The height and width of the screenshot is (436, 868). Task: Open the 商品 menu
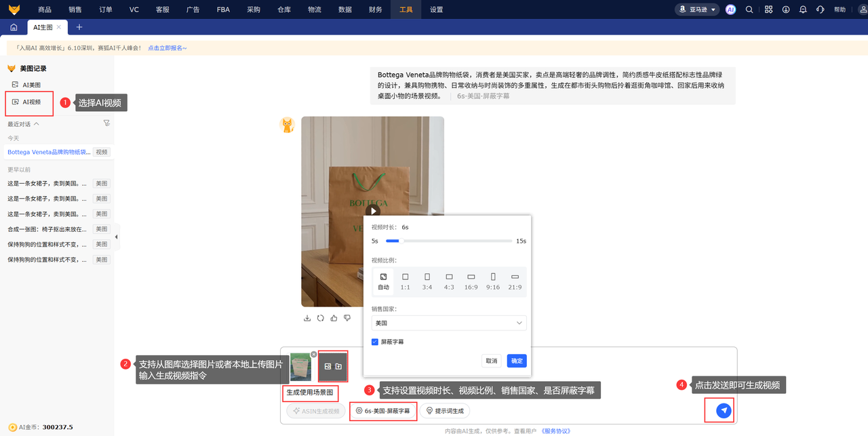(x=45, y=9)
